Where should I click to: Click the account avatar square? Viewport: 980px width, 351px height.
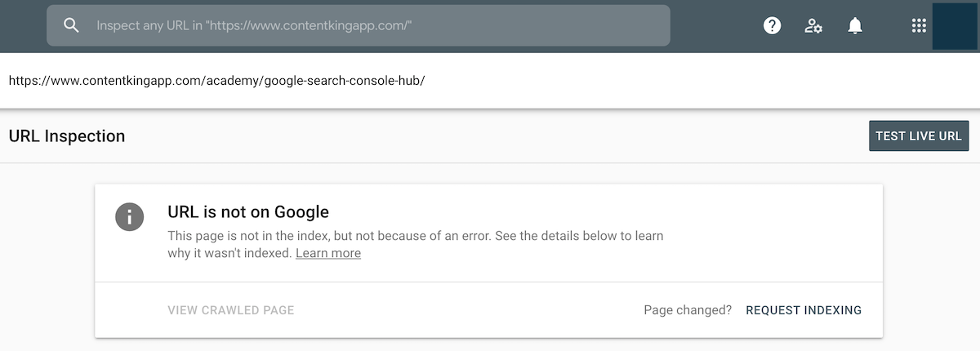click(955, 25)
